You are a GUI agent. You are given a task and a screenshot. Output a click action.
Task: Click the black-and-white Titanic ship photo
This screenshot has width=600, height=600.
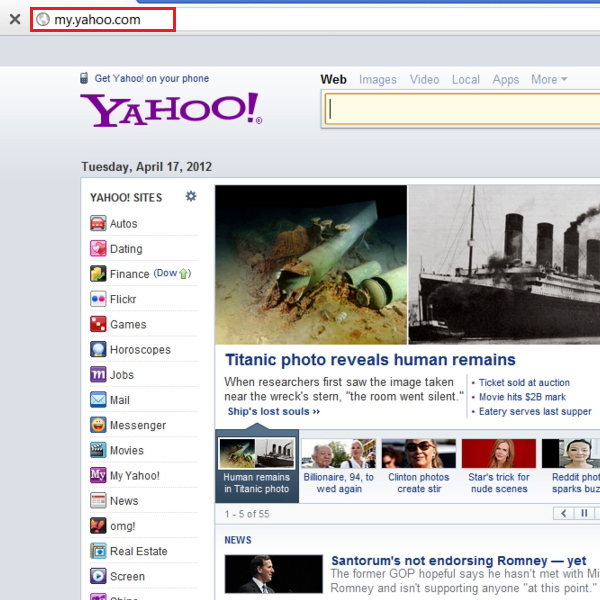click(504, 265)
